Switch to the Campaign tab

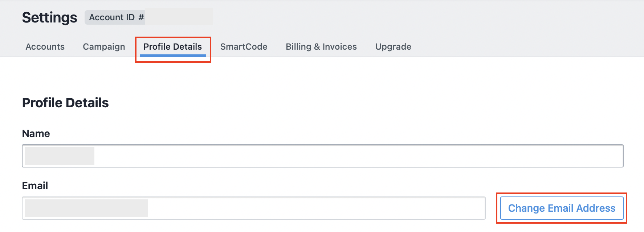point(104,47)
